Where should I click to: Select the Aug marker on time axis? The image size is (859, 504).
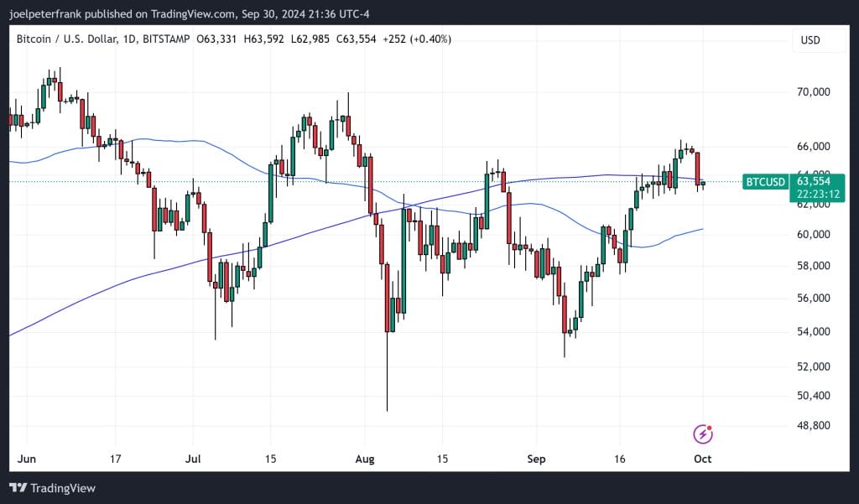[x=364, y=460]
